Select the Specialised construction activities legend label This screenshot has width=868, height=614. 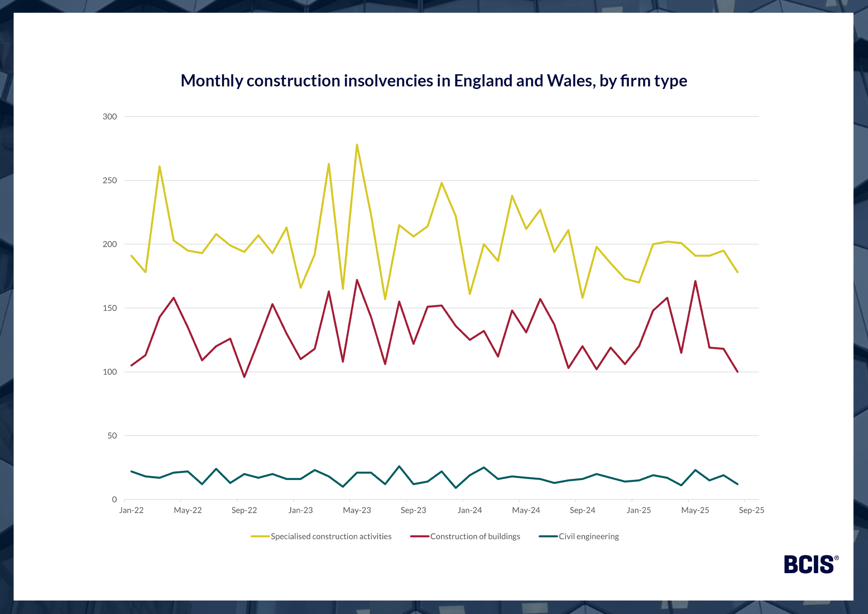pos(331,536)
